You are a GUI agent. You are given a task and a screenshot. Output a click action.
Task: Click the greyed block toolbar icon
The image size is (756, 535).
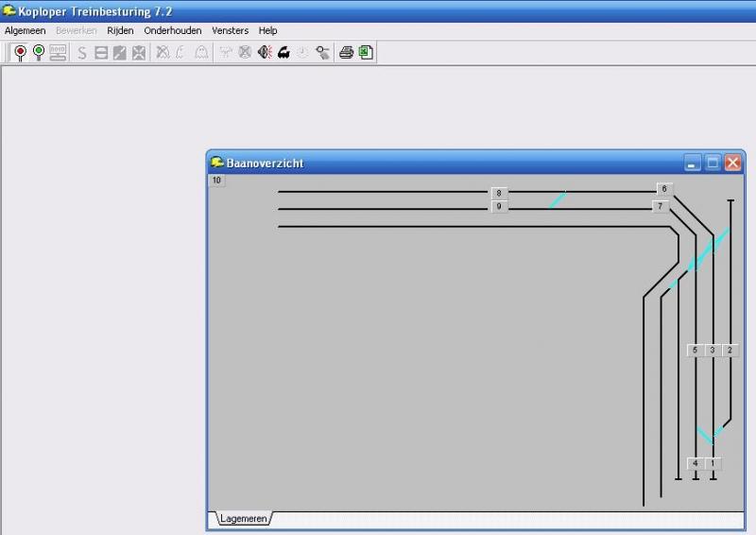pyautogui.click(x=101, y=53)
